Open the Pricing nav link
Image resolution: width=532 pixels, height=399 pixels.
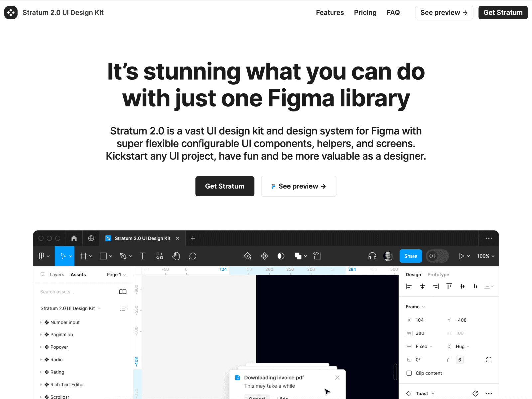click(x=365, y=13)
